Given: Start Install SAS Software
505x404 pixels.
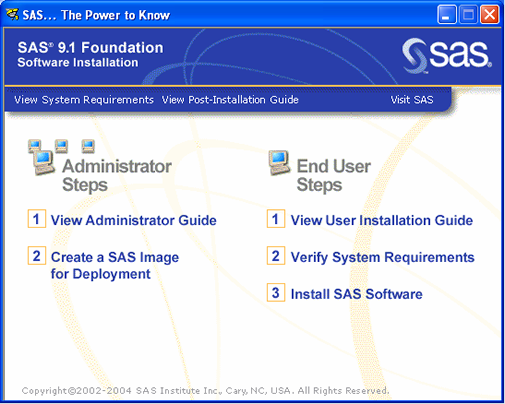Looking at the screenshot, I should click(x=356, y=294).
